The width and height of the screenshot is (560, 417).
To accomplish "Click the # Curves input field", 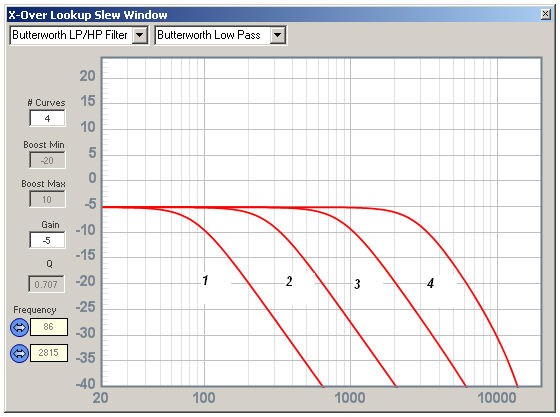I will [x=48, y=118].
